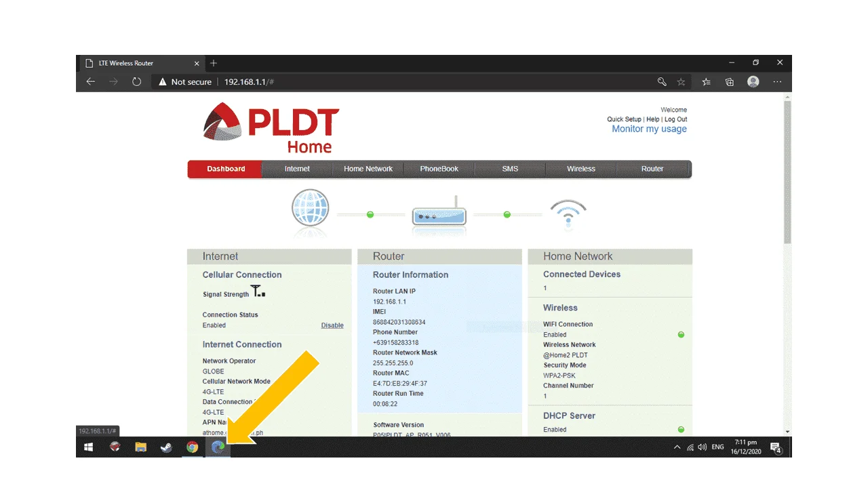Viewport: 868px width, 488px height.
Task: Click the router run time 00:08:22
Action: [386, 404]
